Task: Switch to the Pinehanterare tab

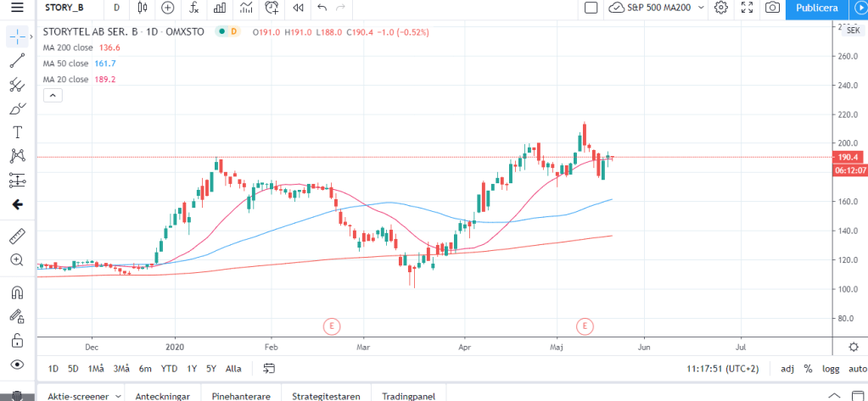Action: 242,396
